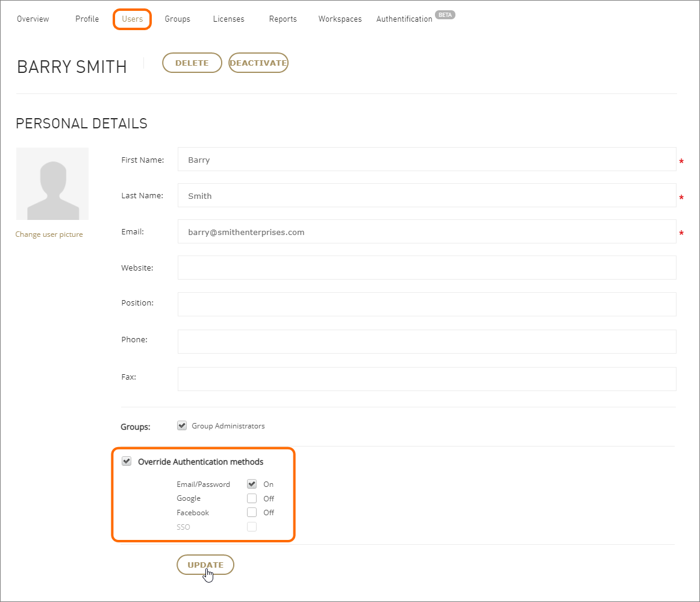Enable Google authentication checkbox

(252, 498)
